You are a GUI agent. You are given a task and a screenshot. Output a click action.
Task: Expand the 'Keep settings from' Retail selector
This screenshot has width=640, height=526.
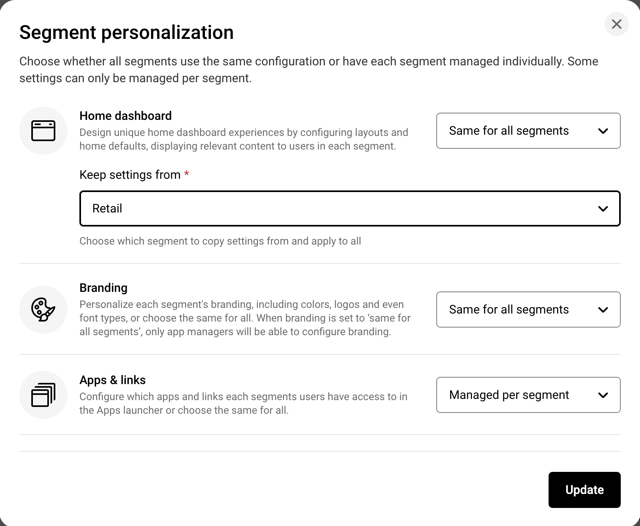349,209
